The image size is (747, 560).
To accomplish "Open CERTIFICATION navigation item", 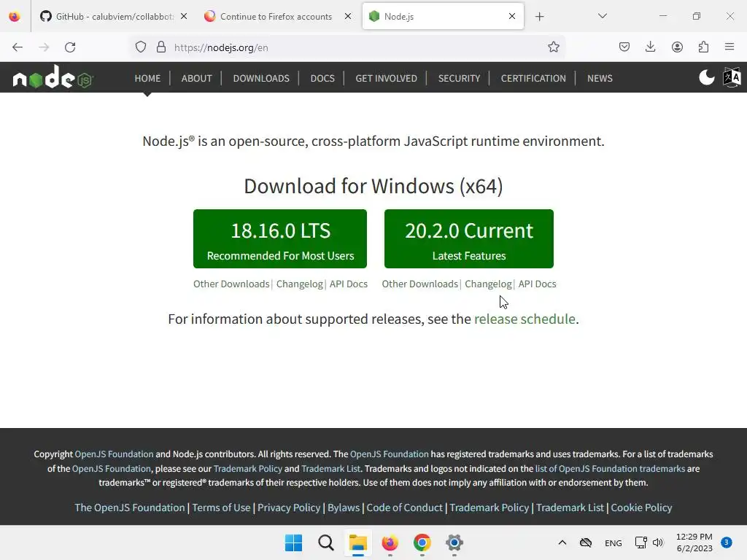I will pyautogui.click(x=533, y=78).
